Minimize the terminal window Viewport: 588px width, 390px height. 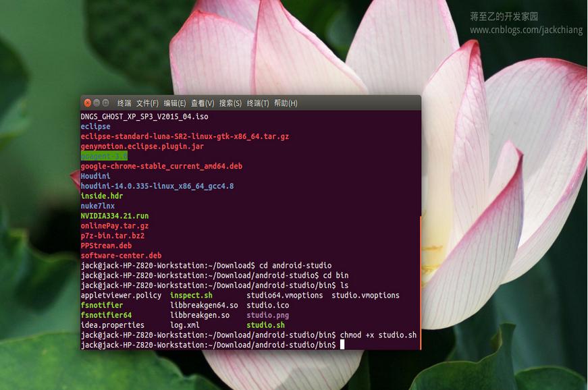(97, 103)
